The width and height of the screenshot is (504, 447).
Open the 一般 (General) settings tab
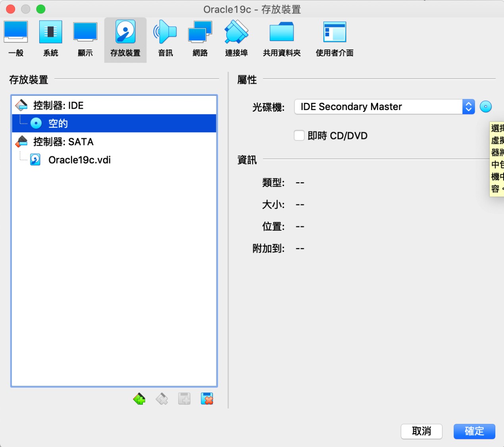(16, 39)
